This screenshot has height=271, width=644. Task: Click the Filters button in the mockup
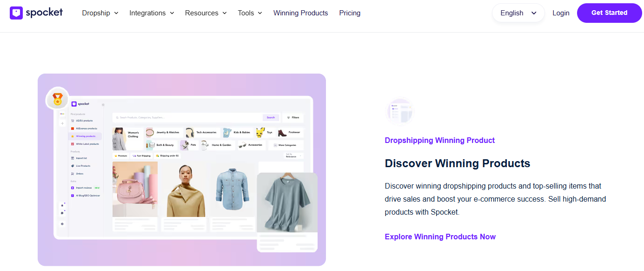click(x=293, y=118)
